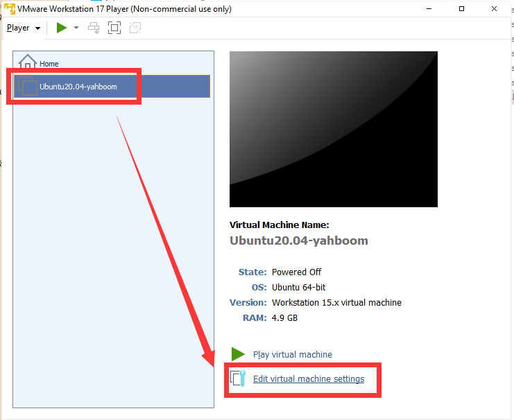This screenshot has height=420, width=514.
Task: Minimize the VMware Player window
Action: [429, 9]
